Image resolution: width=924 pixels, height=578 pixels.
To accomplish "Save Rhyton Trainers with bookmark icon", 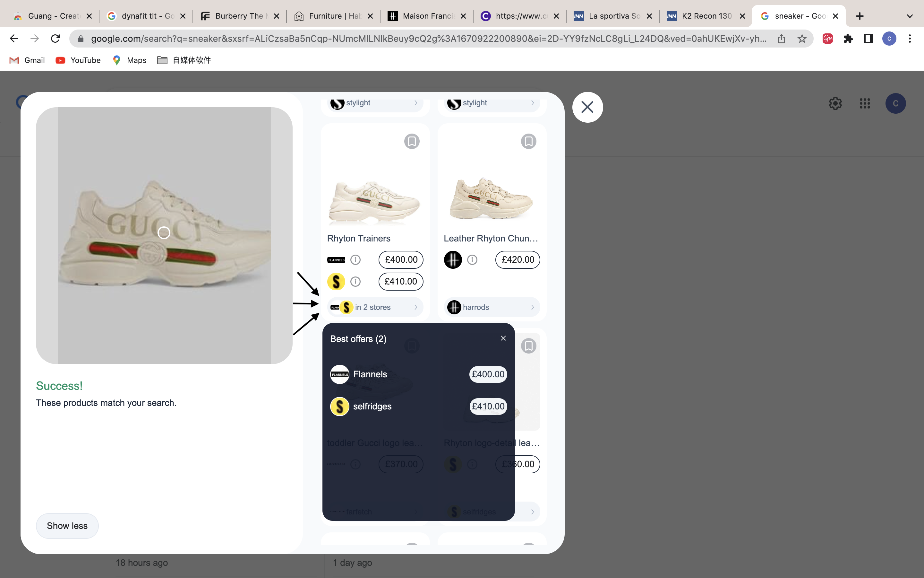I will pos(412,141).
